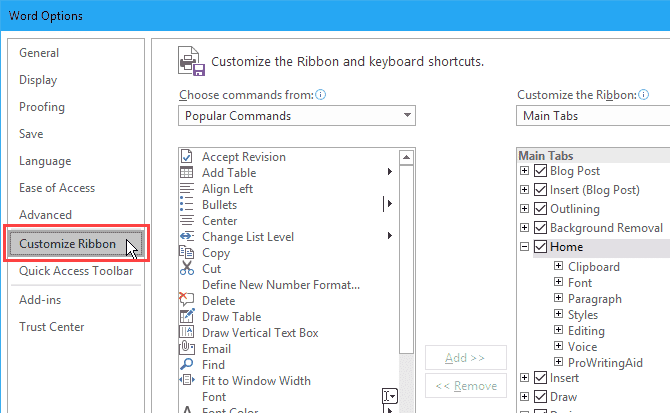Click the Add >> button
The width and height of the screenshot is (670, 413).
tap(465, 357)
